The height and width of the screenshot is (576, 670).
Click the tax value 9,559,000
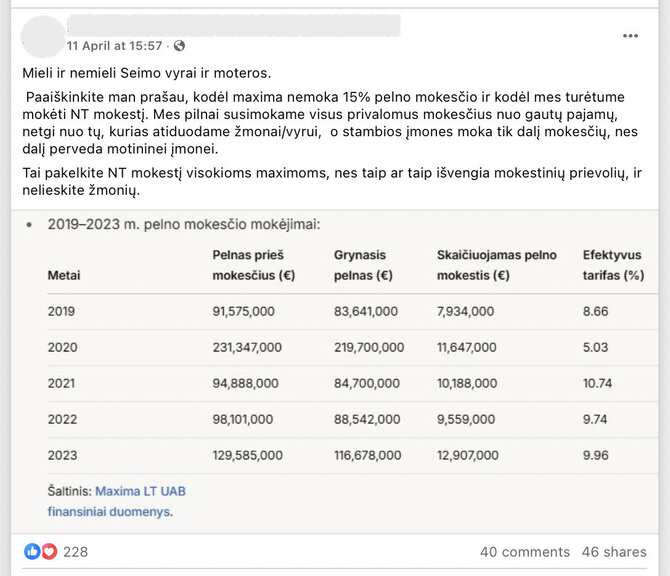tap(466, 419)
